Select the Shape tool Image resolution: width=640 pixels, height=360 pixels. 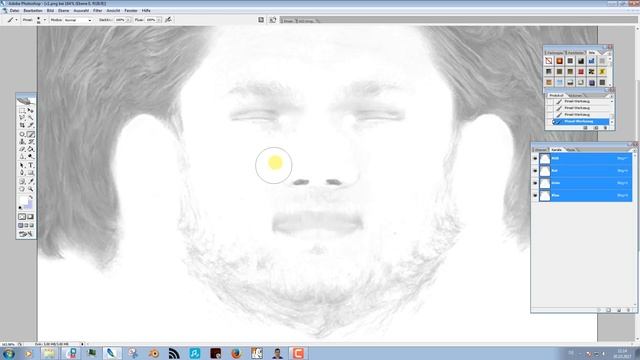click(x=31, y=173)
